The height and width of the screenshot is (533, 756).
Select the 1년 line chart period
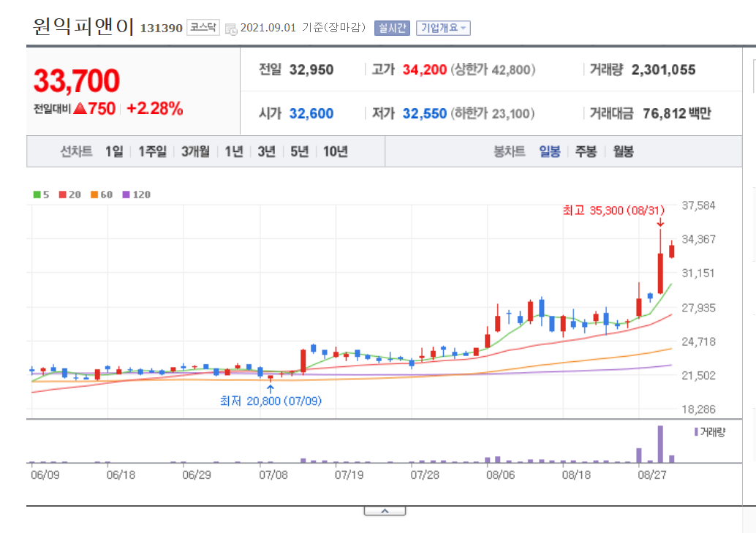(234, 152)
